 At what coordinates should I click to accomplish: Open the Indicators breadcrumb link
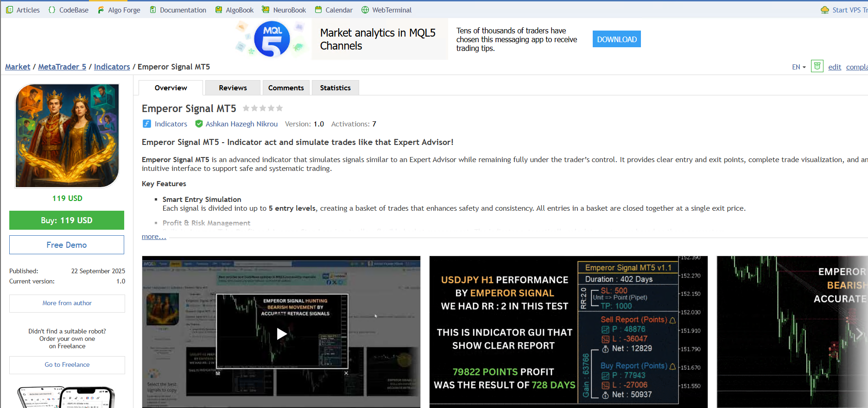tap(112, 67)
